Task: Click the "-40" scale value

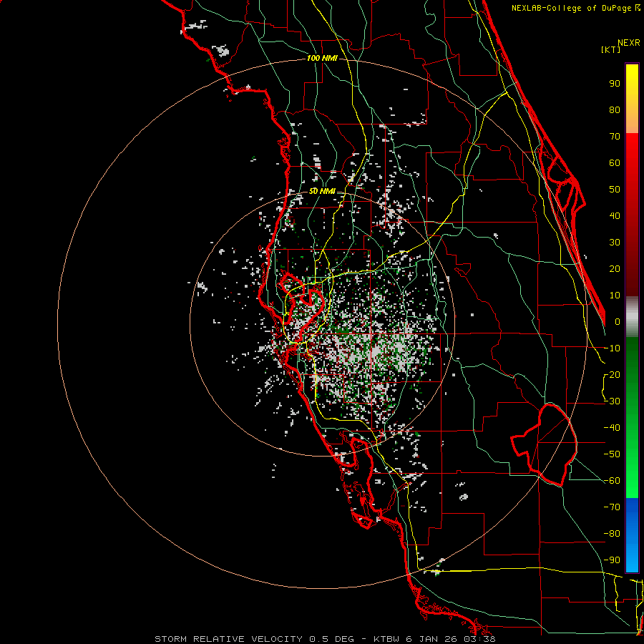Action: coord(612,428)
